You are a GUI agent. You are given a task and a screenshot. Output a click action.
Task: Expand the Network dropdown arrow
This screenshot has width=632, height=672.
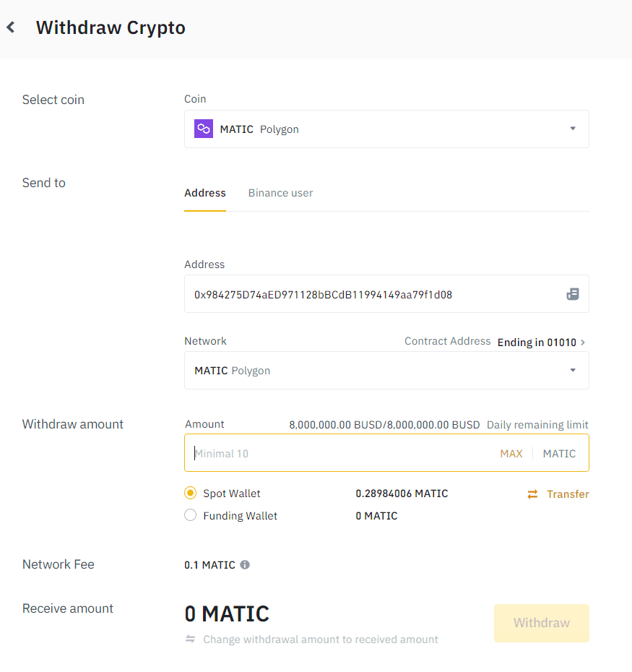(x=573, y=371)
